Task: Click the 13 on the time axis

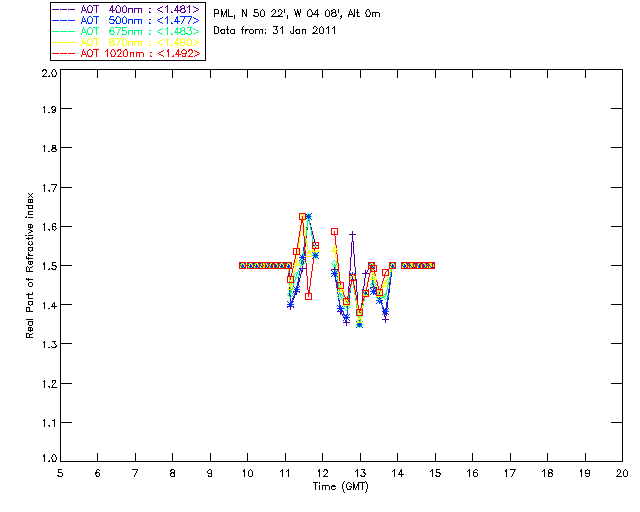Action: pos(360,473)
